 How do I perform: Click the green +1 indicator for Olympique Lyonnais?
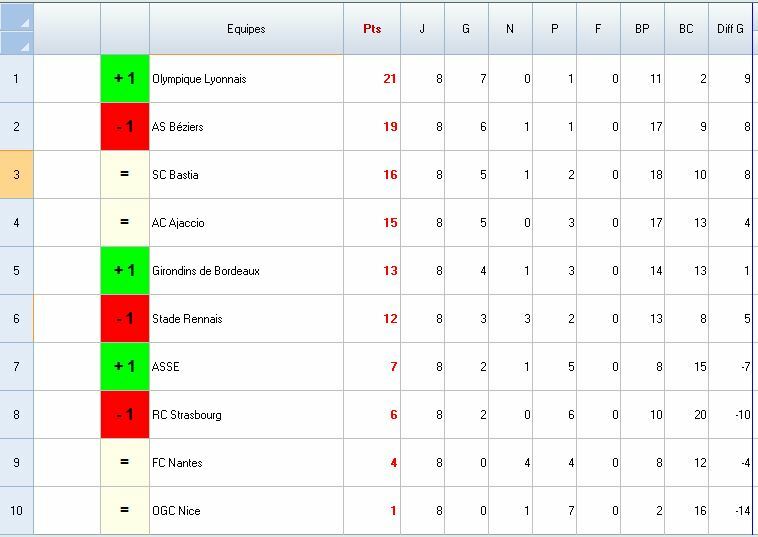coord(125,79)
